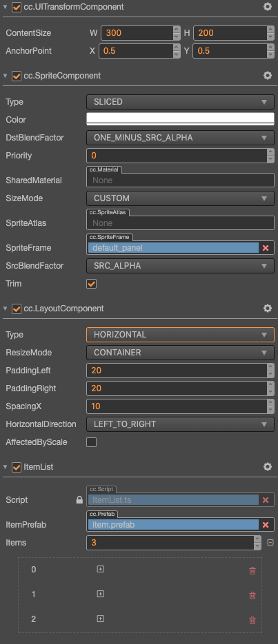Open ItemList component gear menu
Viewport: 278px width, 644px height.
point(268,467)
